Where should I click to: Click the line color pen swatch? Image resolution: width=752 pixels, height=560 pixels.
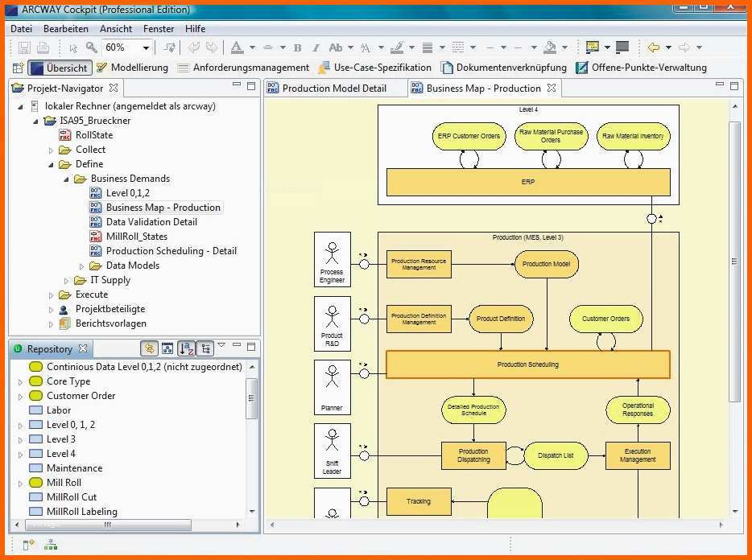397,47
